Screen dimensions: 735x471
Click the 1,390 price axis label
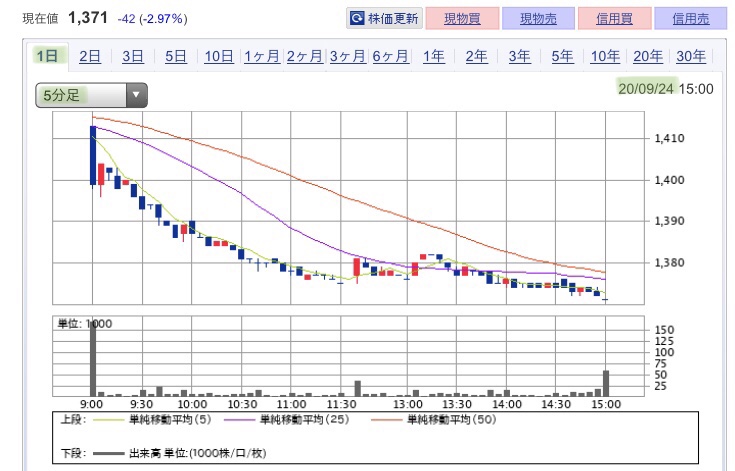[x=669, y=221]
